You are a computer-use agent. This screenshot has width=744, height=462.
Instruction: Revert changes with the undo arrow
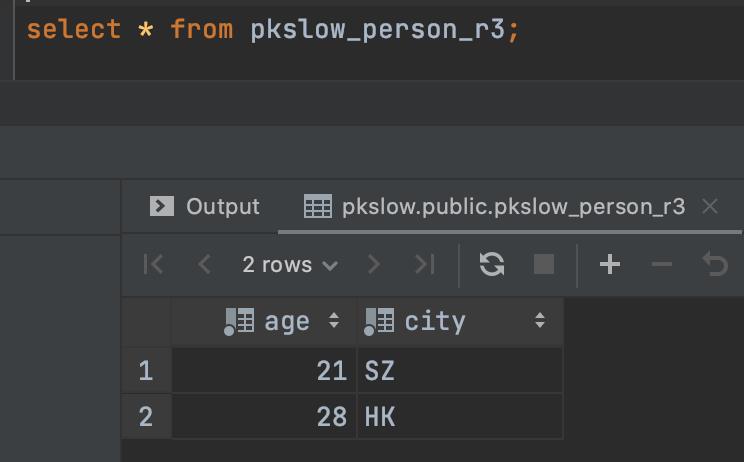coord(714,264)
